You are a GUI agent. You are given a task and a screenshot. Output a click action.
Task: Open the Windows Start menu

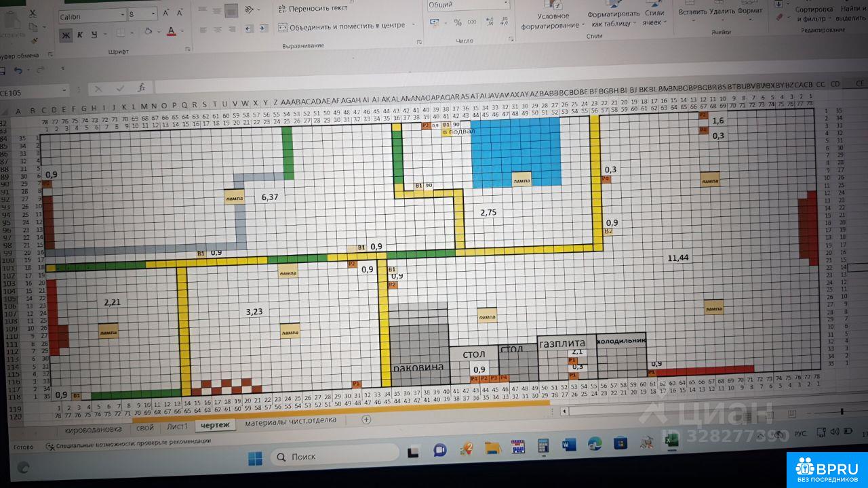255,458
